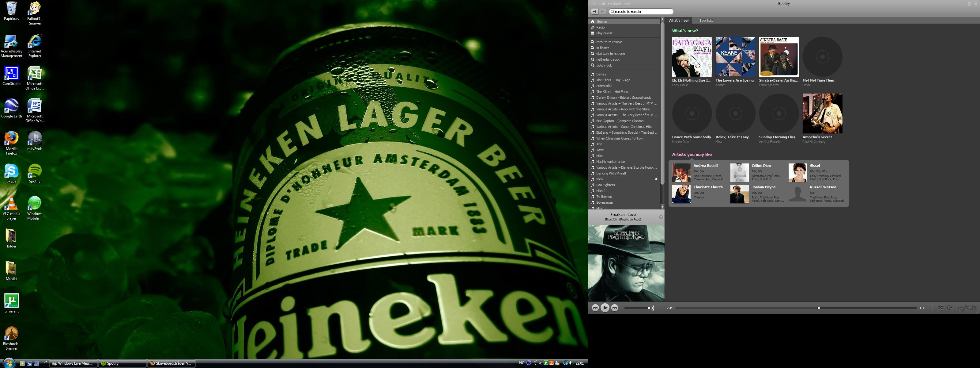Open Play queue in the sidebar
The image size is (980, 368).
(624, 33)
